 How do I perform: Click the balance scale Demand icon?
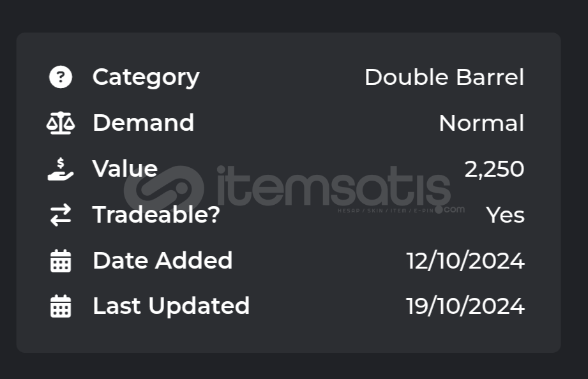pyautogui.click(x=61, y=123)
